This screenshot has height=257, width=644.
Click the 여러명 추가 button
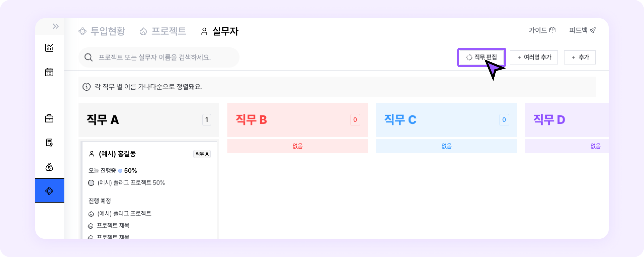pos(534,57)
